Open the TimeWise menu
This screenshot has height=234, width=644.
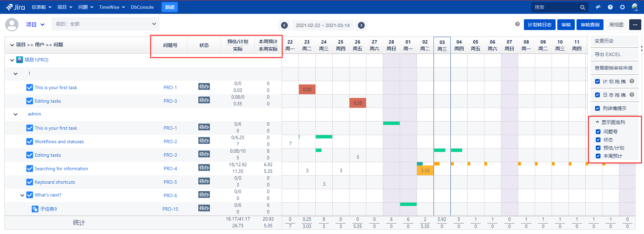tap(112, 7)
